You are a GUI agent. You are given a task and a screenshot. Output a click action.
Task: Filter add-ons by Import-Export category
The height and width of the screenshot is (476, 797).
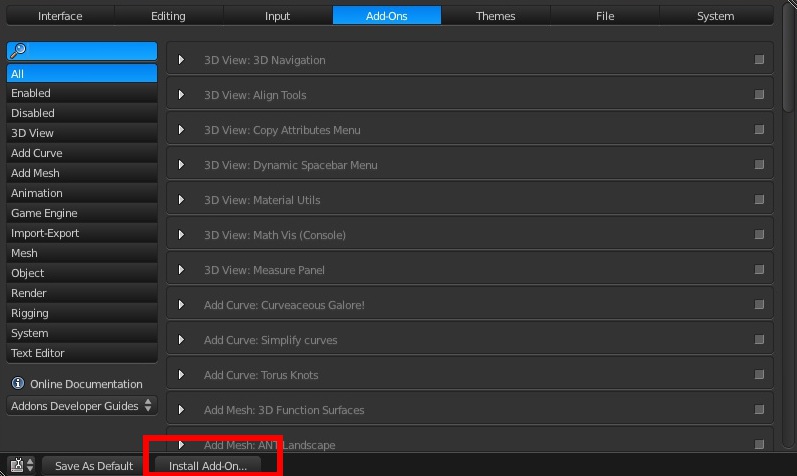pos(82,233)
